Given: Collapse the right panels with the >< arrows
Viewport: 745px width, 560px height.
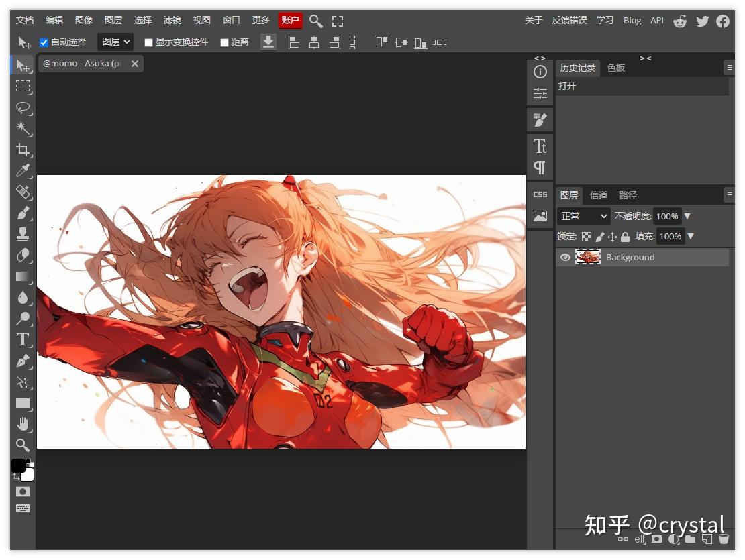Looking at the screenshot, I should 645,58.
